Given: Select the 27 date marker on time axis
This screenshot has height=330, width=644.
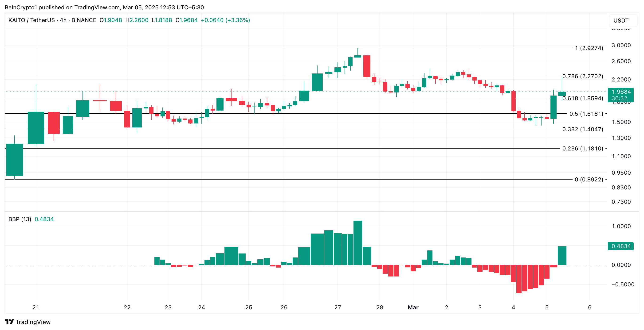Looking at the screenshot, I should tap(338, 307).
